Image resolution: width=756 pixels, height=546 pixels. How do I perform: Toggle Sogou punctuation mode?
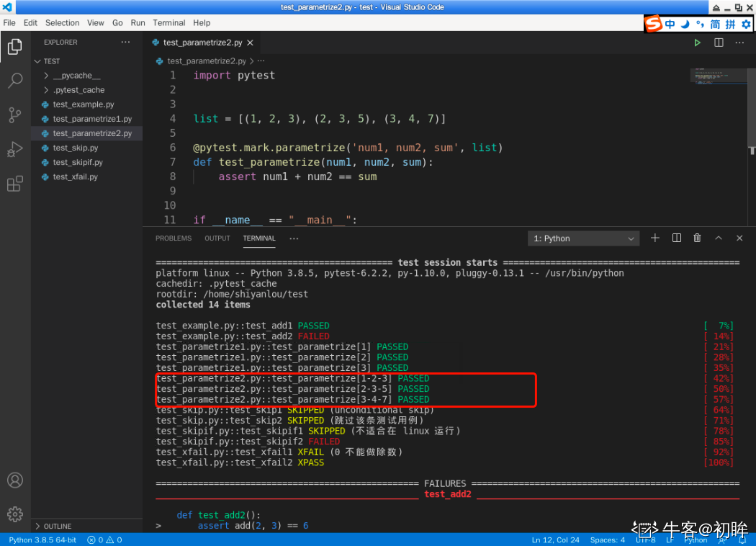(x=700, y=24)
